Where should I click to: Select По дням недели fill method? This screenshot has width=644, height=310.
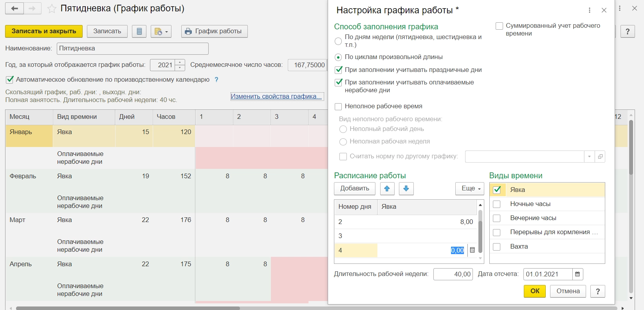click(338, 41)
